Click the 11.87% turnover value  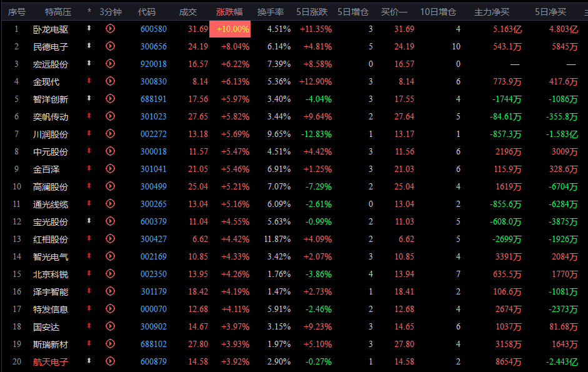(277, 239)
